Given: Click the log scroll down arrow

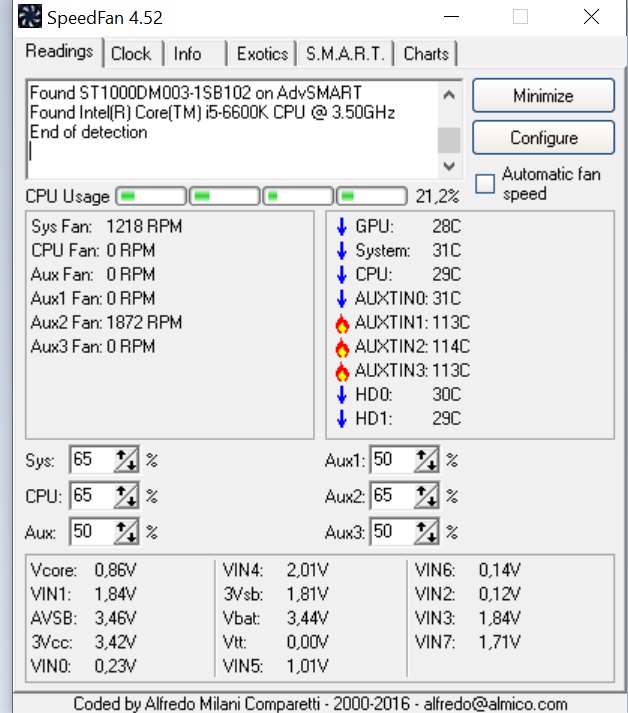Looking at the screenshot, I should point(449,166).
